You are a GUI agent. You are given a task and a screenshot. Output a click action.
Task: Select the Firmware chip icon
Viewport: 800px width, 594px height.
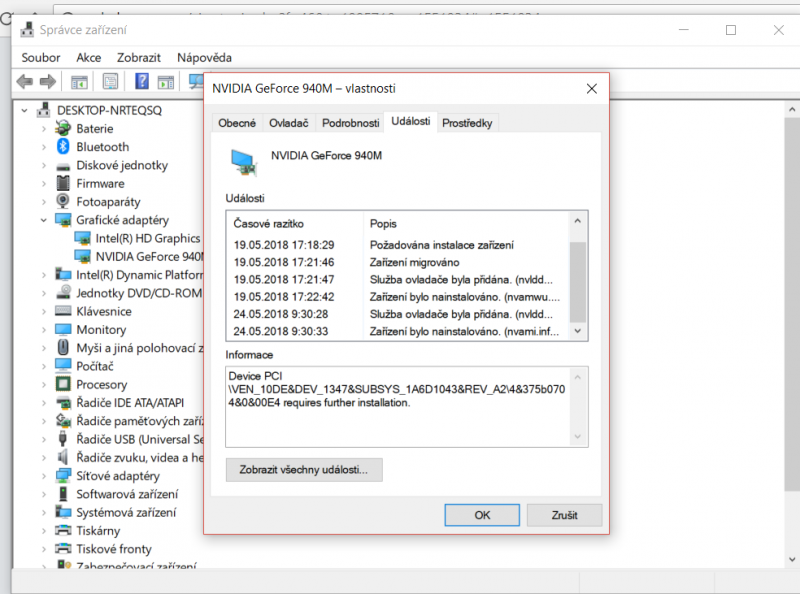[63, 183]
